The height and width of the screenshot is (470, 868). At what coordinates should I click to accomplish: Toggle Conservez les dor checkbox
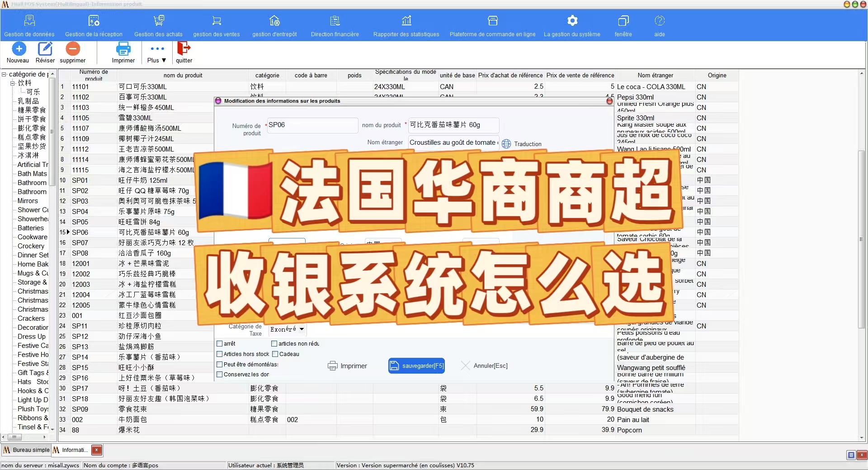click(220, 375)
